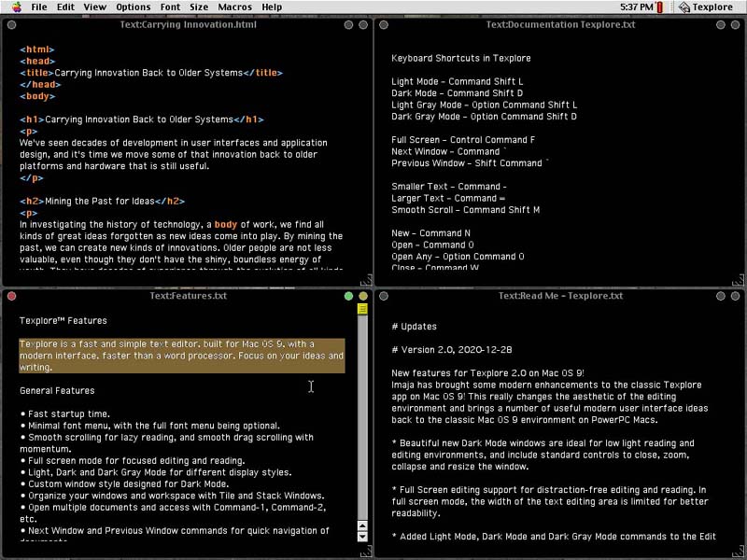Open the Help menu
The image size is (747, 560).
(x=272, y=7)
